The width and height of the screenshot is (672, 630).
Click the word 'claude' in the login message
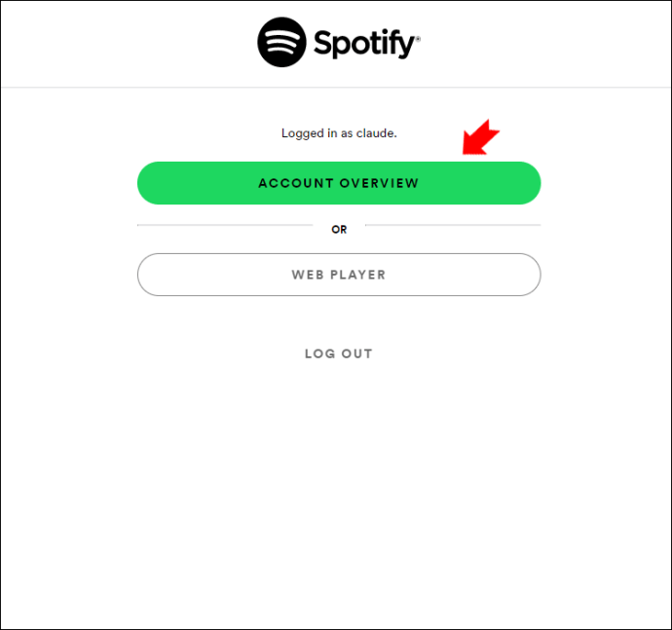pos(376,132)
